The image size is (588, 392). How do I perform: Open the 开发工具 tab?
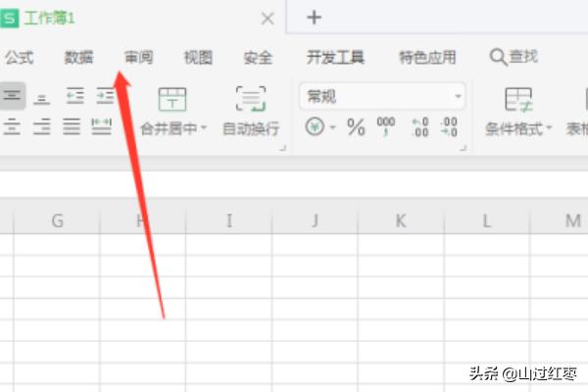pos(335,58)
